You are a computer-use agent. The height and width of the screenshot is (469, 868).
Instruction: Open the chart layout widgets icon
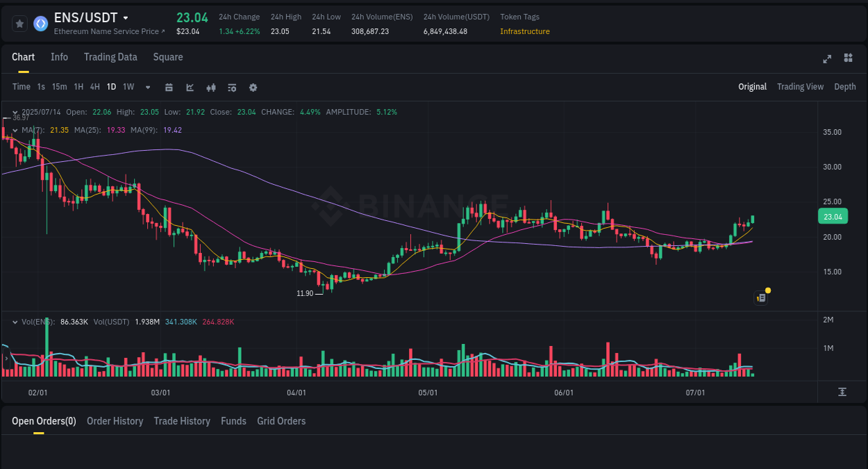pos(848,59)
